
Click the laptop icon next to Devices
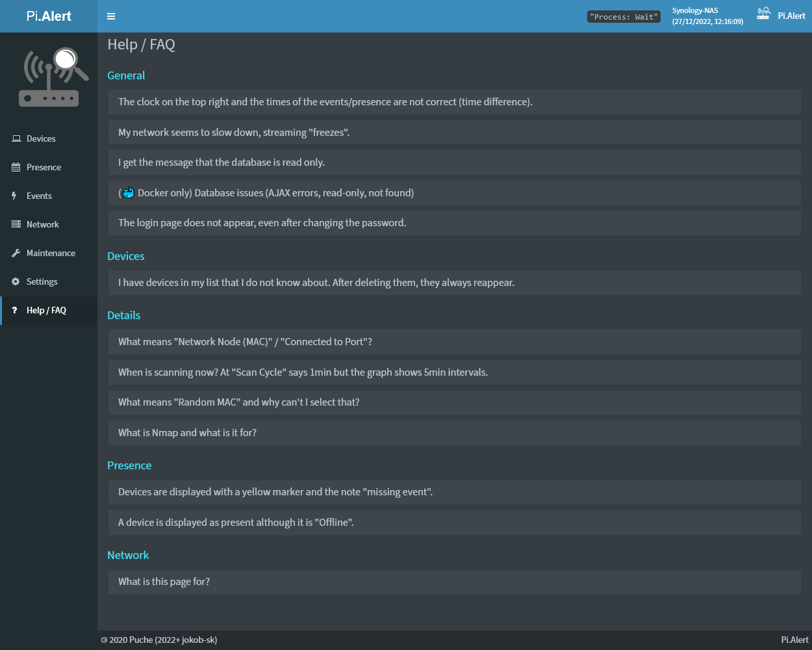(16, 138)
